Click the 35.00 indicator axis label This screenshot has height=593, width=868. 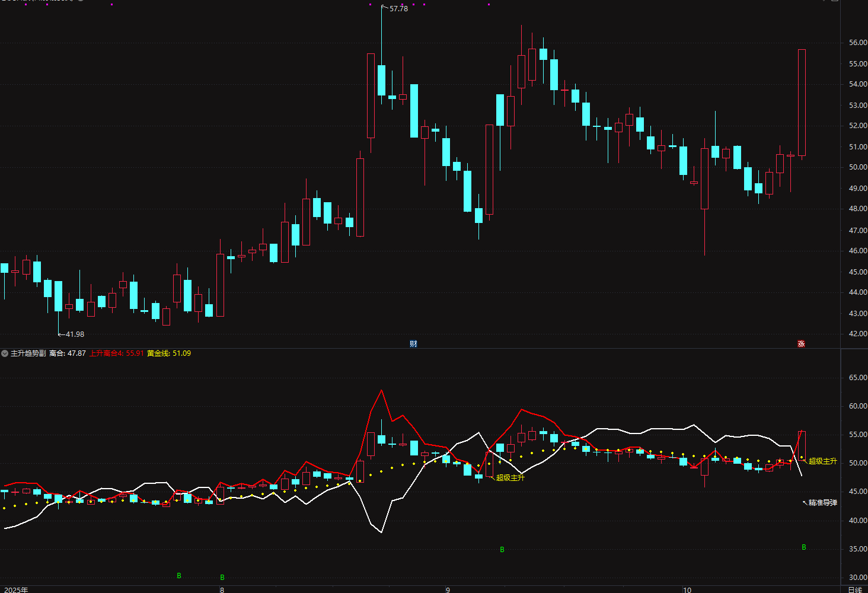click(858, 549)
